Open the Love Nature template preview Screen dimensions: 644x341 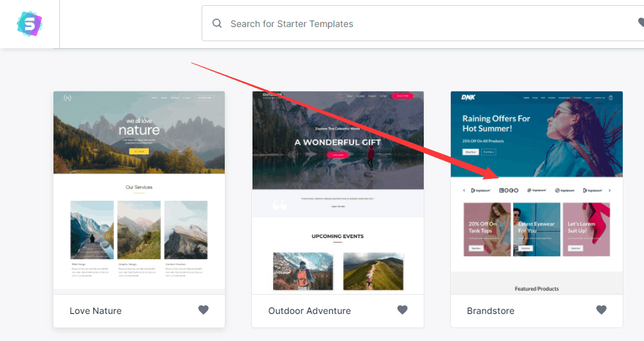pos(139,193)
